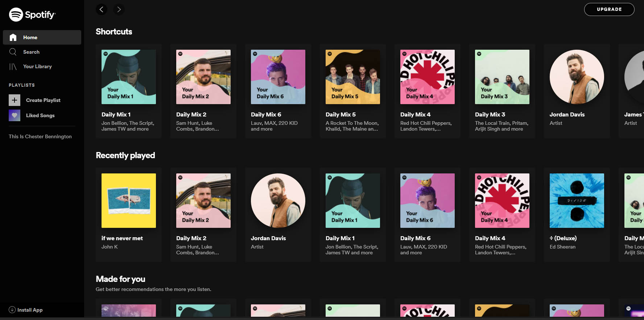This screenshot has width=644, height=320.
Task: Open Your Library in the sidebar
Action: pos(42,66)
